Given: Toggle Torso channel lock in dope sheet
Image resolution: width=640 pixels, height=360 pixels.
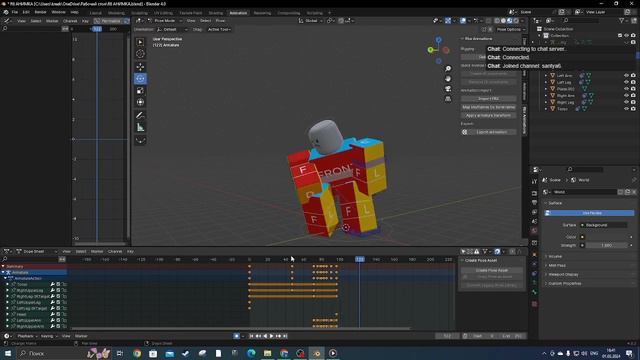Looking at the screenshot, I should 64,284.
